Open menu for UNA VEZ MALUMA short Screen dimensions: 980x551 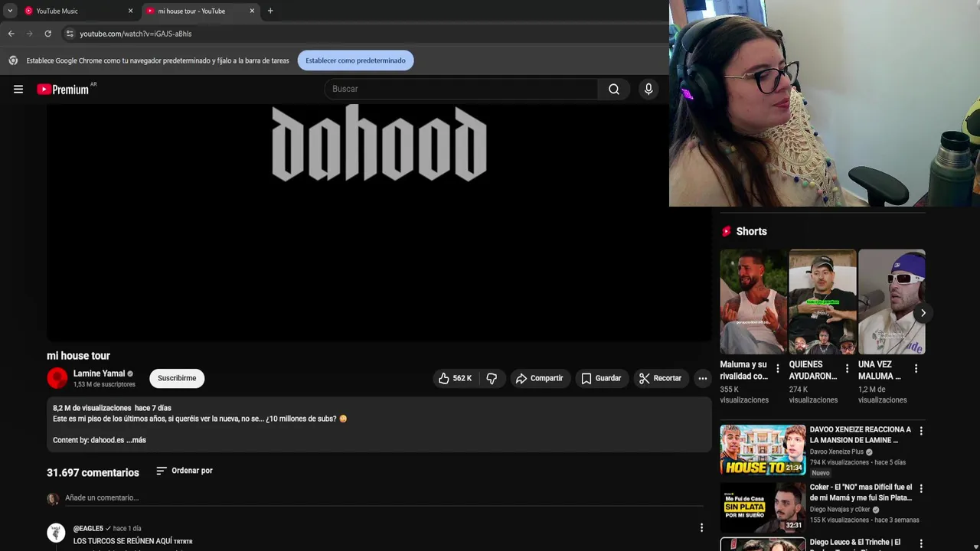coord(916,369)
